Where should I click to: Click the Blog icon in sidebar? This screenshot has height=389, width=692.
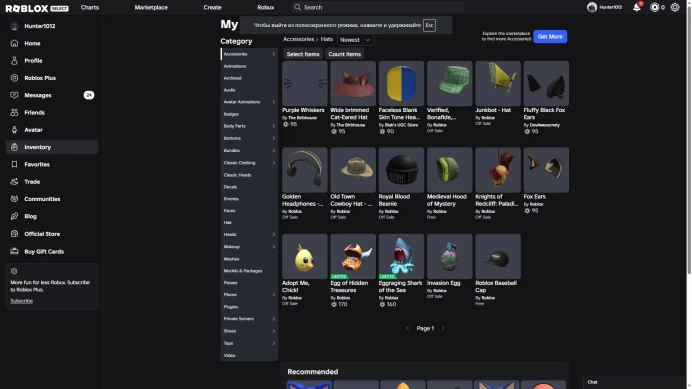(x=15, y=216)
